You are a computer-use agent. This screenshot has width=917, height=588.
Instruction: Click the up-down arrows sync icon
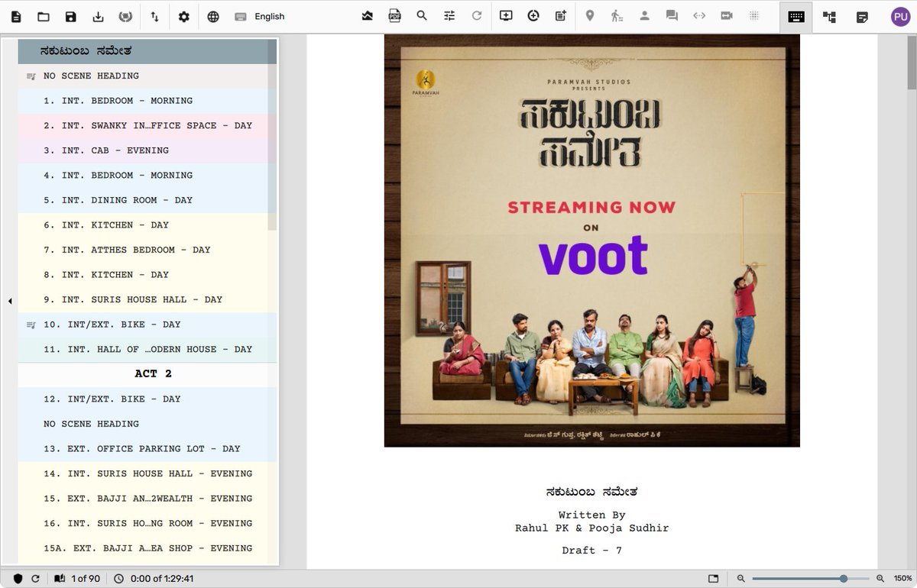pos(154,16)
